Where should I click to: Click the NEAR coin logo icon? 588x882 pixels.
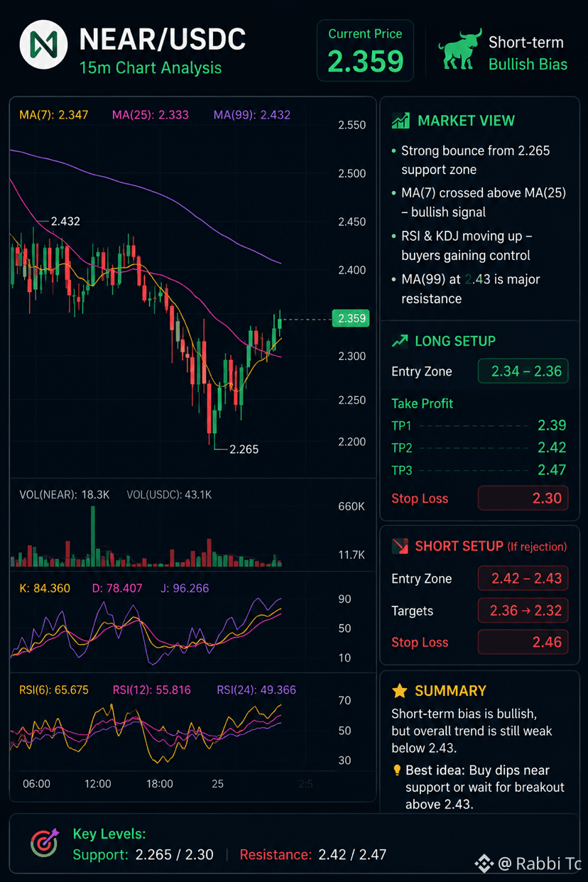(43, 45)
